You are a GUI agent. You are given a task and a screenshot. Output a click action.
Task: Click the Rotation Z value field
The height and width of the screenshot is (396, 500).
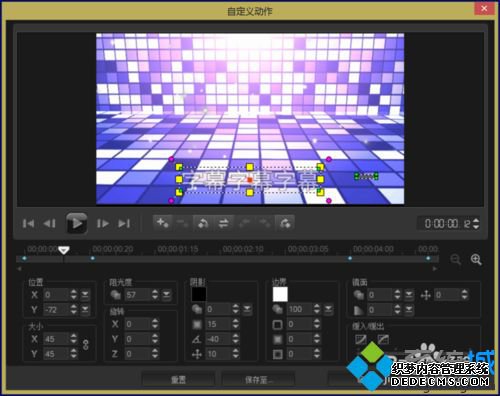(x=138, y=354)
